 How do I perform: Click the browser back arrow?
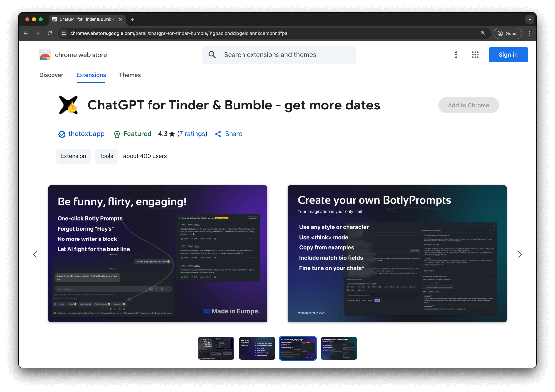(x=26, y=33)
